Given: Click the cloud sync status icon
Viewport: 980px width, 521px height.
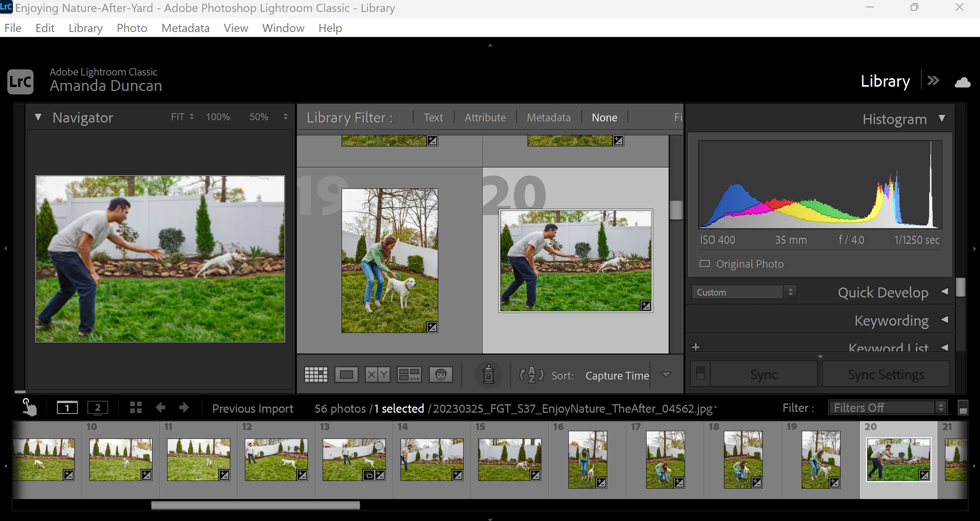Looking at the screenshot, I should pyautogui.click(x=962, y=82).
